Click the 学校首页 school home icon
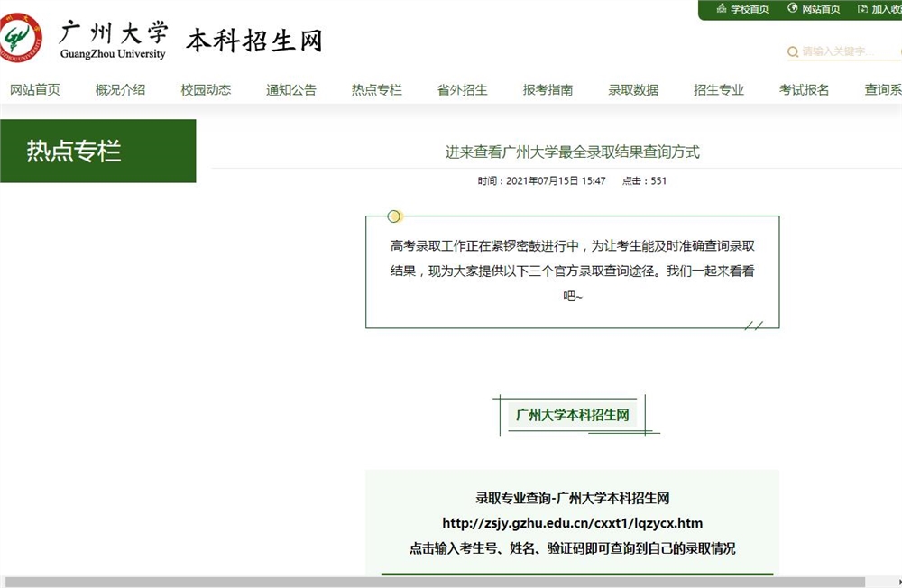The height and width of the screenshot is (588, 902). tap(722, 8)
